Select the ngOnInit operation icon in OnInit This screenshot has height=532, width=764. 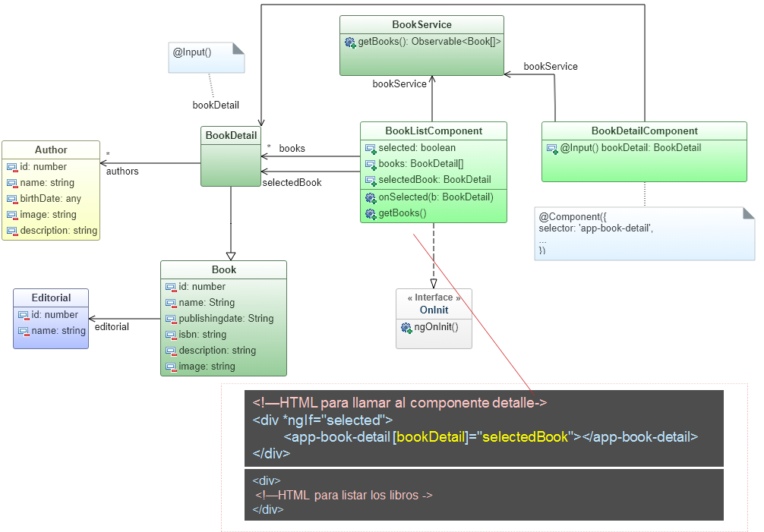pos(406,327)
